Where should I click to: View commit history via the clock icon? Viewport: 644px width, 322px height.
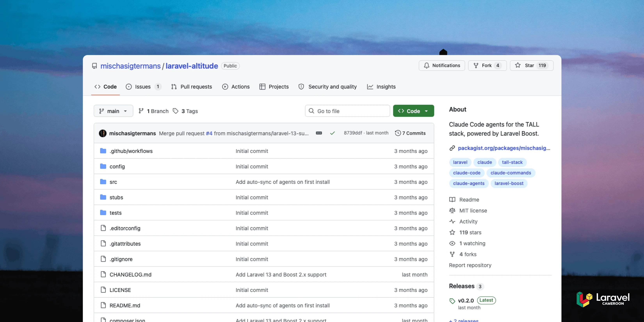[x=398, y=133]
